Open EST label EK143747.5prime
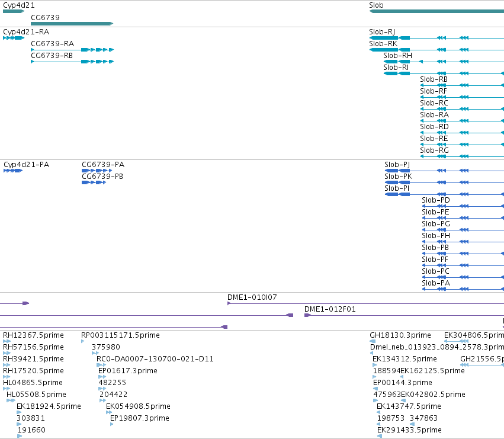Screen dimensions: 504x439 (x=409, y=406)
